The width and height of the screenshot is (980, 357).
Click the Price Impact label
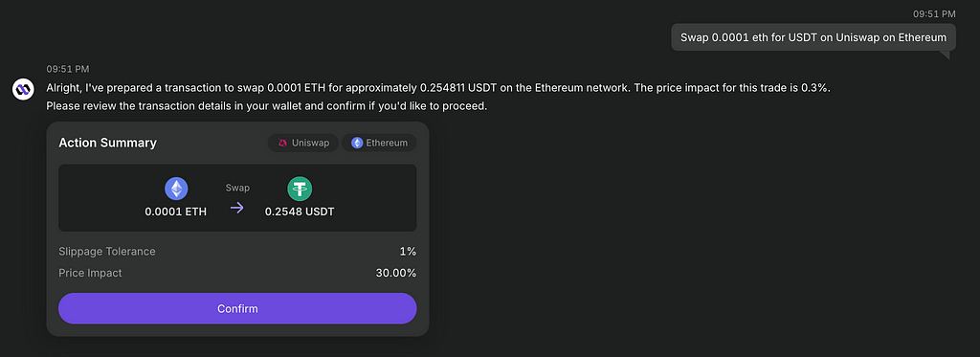90,273
